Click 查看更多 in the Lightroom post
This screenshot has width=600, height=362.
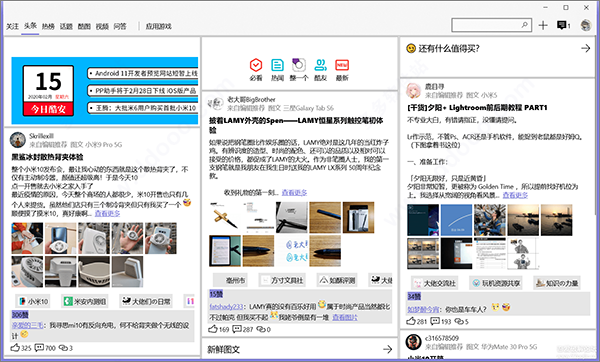(515, 195)
